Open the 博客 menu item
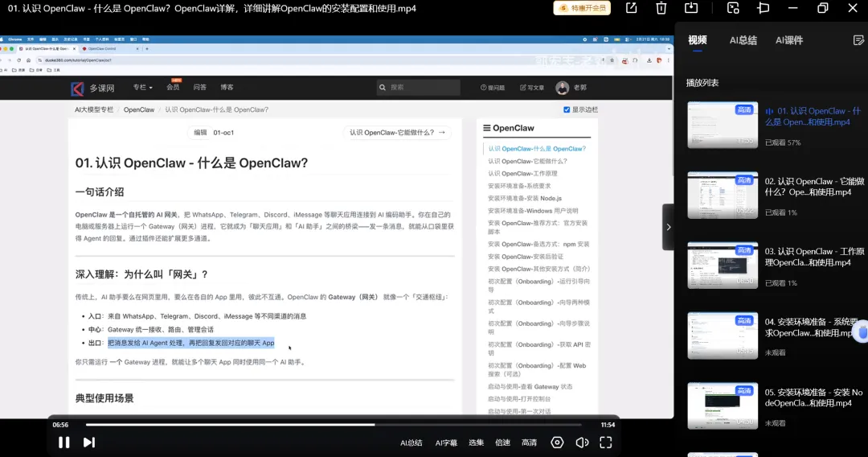The image size is (868, 457). (227, 88)
